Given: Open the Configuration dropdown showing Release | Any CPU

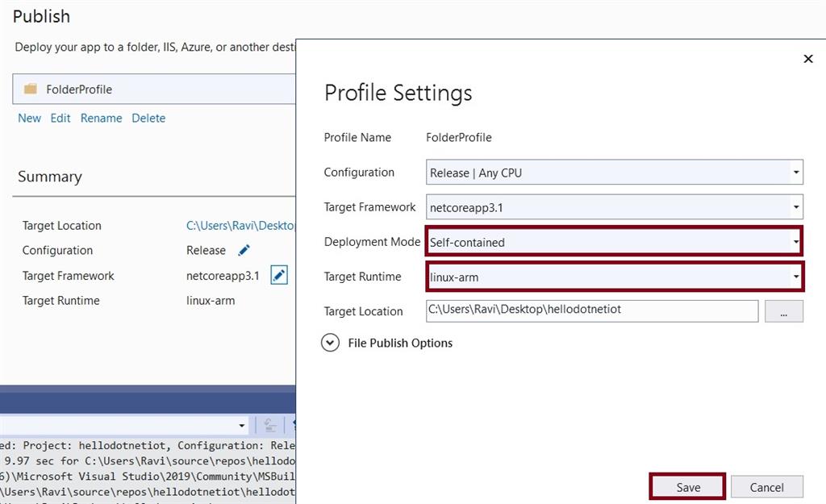Looking at the screenshot, I should coord(796,173).
